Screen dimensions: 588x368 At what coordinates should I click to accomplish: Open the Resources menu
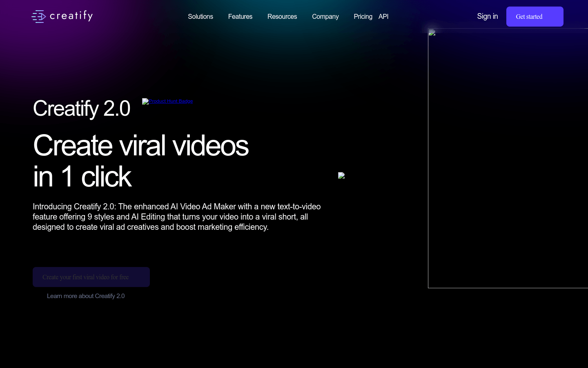(282, 16)
